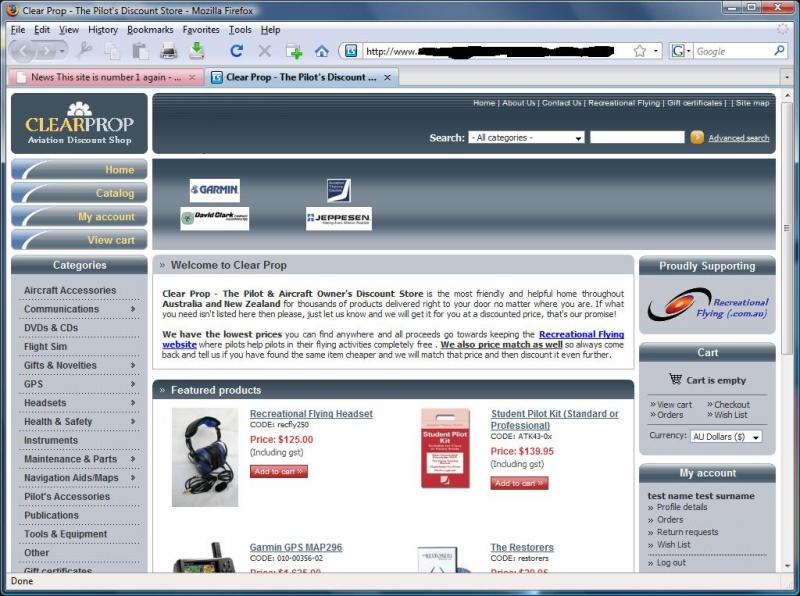
Task: Add Recreational Flying Headset to cart
Action: click(279, 471)
